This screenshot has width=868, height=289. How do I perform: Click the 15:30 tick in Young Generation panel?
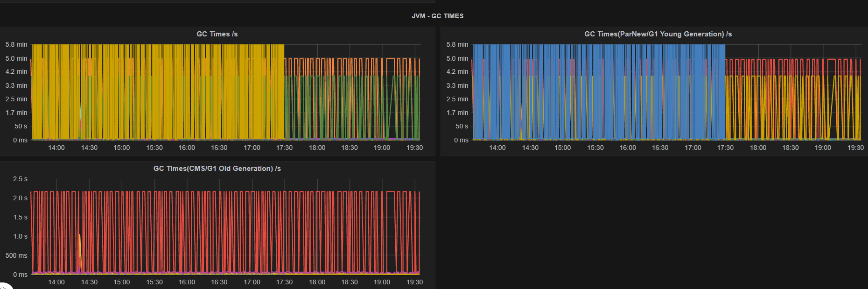pos(595,148)
